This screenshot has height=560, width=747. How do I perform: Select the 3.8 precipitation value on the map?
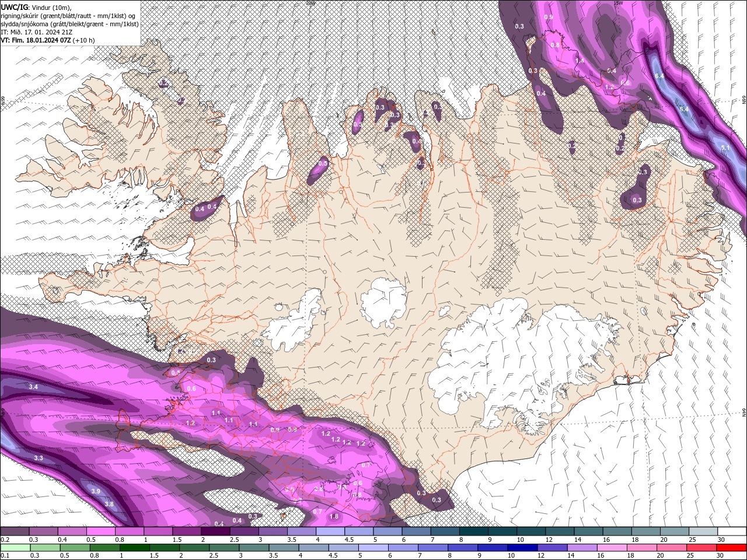(109, 505)
